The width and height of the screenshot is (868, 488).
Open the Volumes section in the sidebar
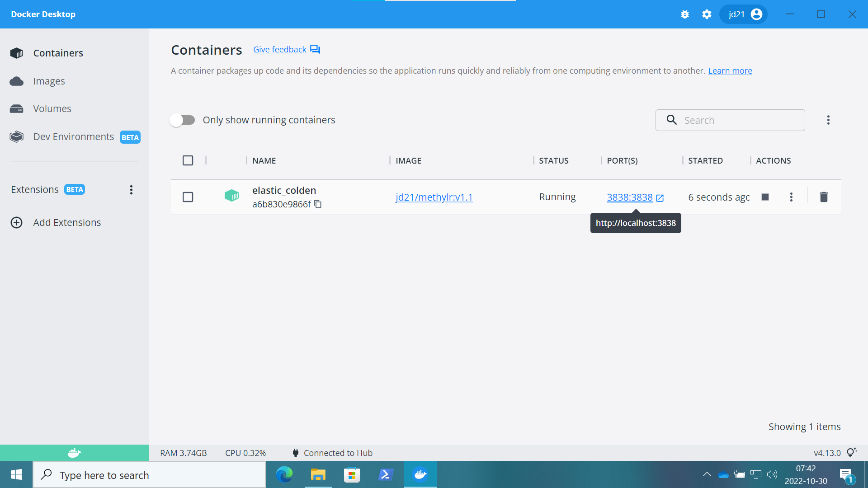point(52,108)
